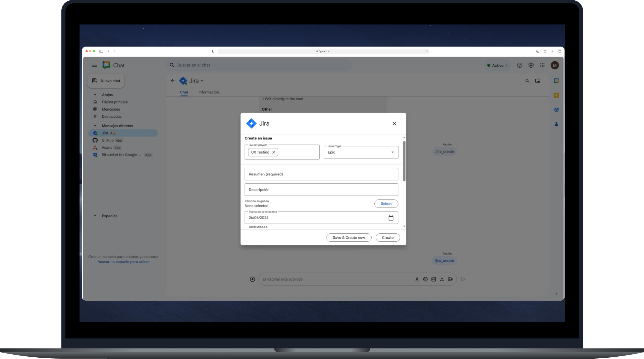This screenshot has height=359, width=644.
Task: Open Página principal in sidebar
Action: point(115,102)
